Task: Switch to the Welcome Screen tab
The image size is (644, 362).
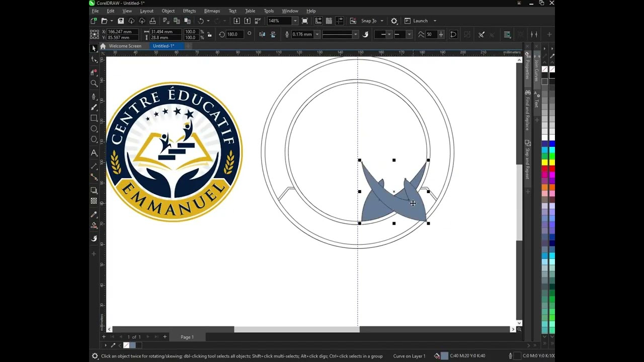Action: [x=125, y=46]
